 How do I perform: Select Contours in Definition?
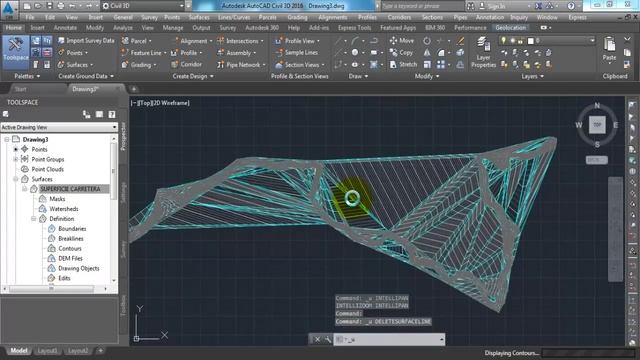click(x=70, y=248)
